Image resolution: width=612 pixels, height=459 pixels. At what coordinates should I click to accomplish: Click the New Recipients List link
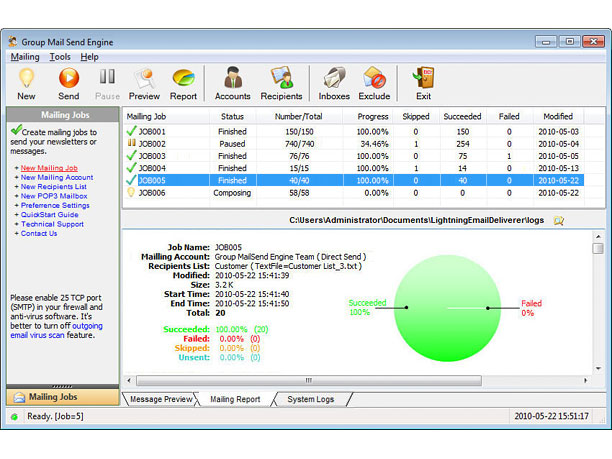(53, 187)
